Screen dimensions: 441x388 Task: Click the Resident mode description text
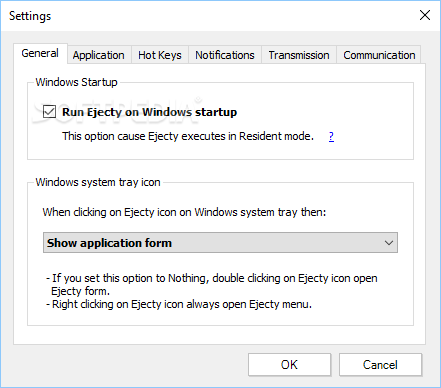pyautogui.click(x=188, y=136)
